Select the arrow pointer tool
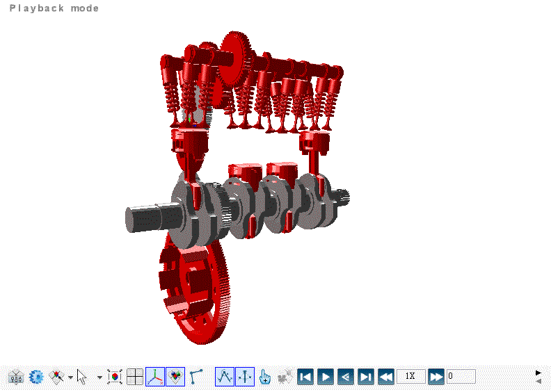 (x=82, y=377)
